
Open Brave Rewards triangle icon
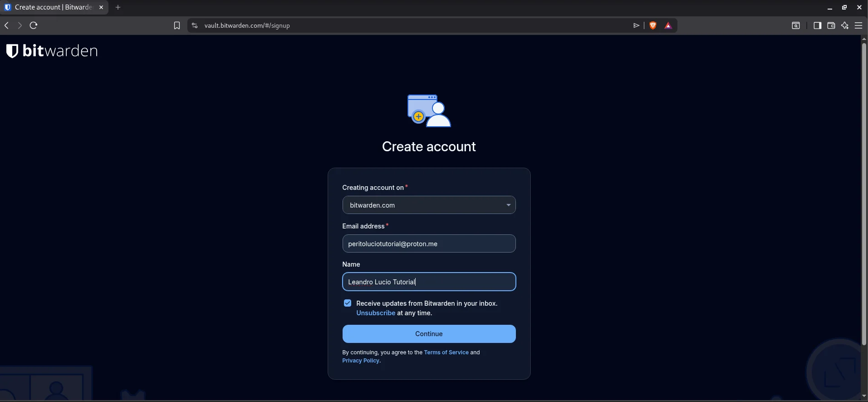668,25
